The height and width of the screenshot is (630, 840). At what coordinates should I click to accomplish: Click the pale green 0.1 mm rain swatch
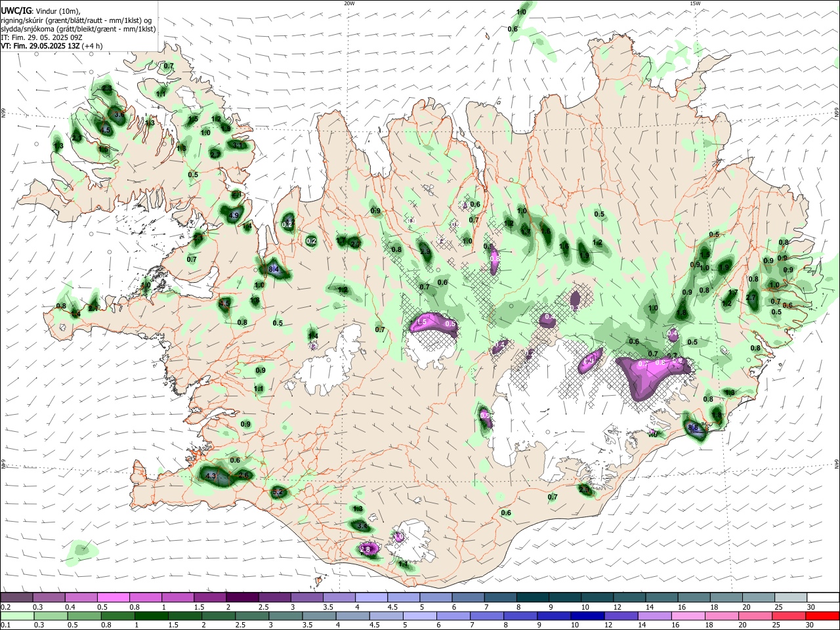[17, 616]
